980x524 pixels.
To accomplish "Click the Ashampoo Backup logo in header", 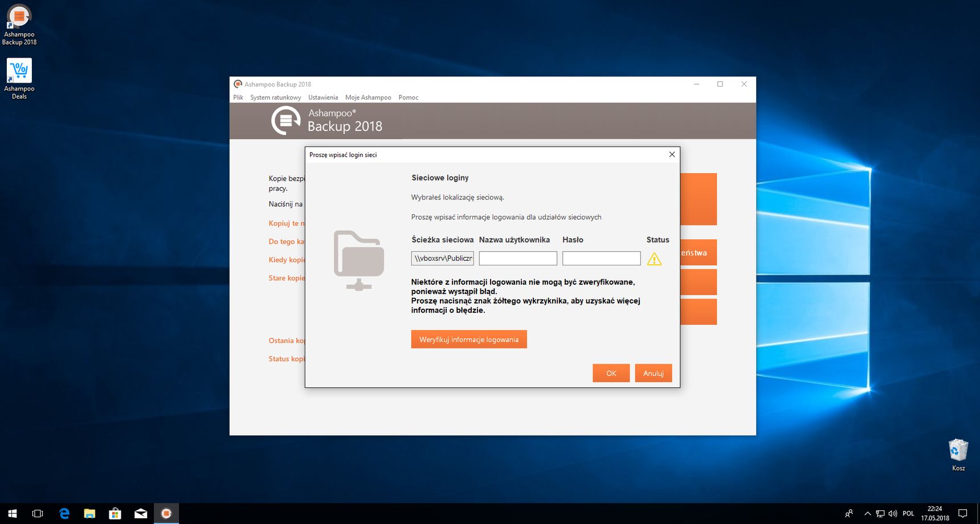I will 285,121.
